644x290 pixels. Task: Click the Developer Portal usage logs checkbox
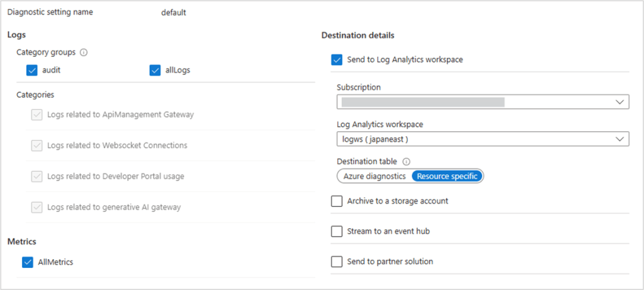tap(37, 177)
